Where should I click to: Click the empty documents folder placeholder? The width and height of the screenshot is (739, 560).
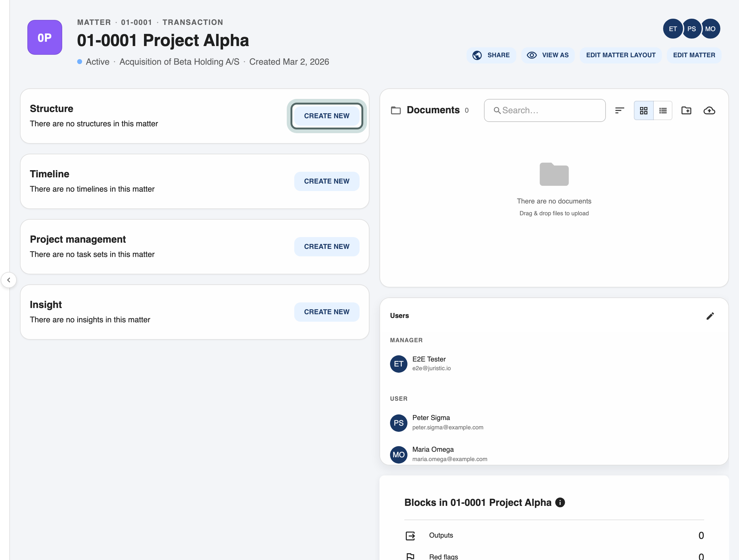[x=554, y=174]
